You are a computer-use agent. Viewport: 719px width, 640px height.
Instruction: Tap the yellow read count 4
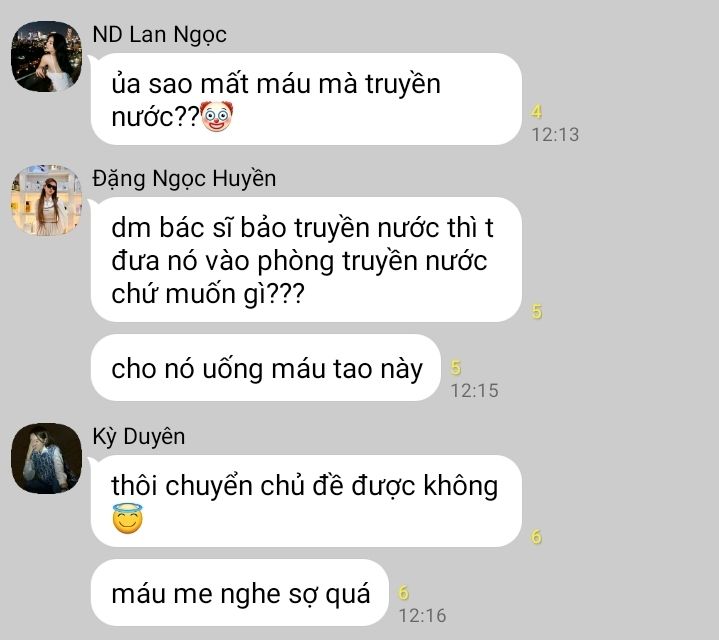pyautogui.click(x=536, y=111)
